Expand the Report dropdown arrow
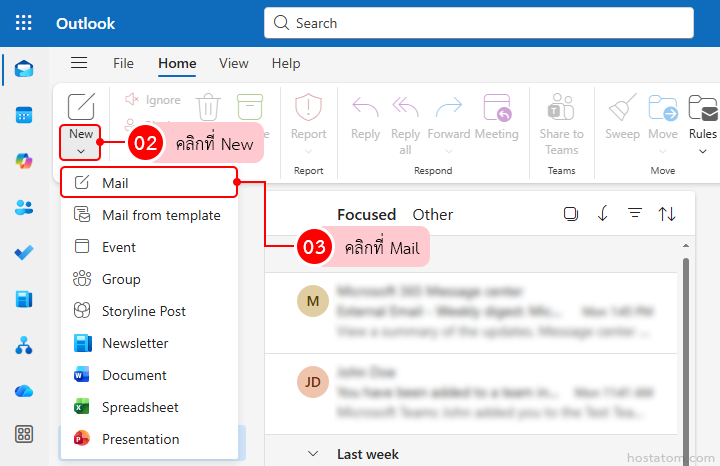The height and width of the screenshot is (466, 720). [309, 151]
